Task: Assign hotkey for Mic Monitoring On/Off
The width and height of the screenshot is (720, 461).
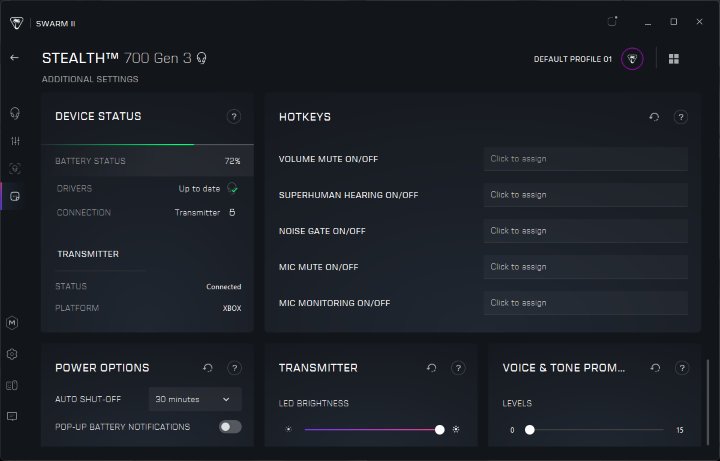Action: click(x=585, y=303)
